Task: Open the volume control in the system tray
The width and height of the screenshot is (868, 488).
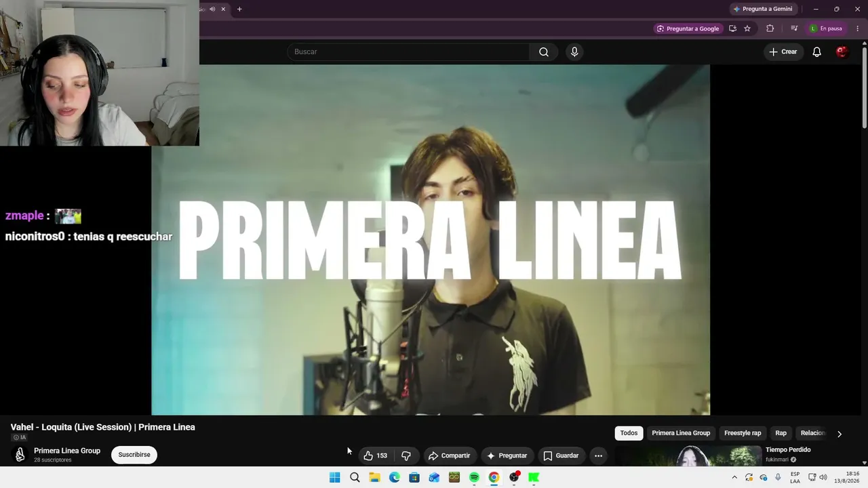Action: pos(823,477)
